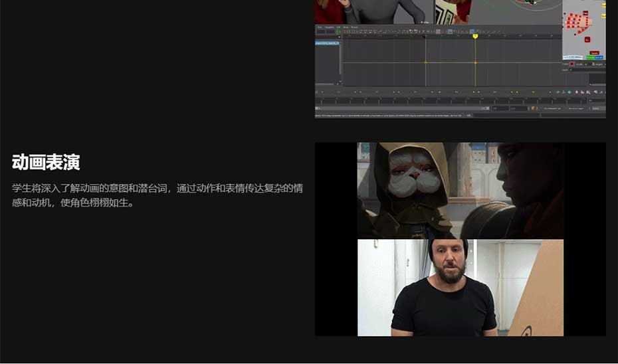The width and height of the screenshot is (618, 364).
Task: Open the Maya graph editor screenshot image
Action: coord(460,58)
